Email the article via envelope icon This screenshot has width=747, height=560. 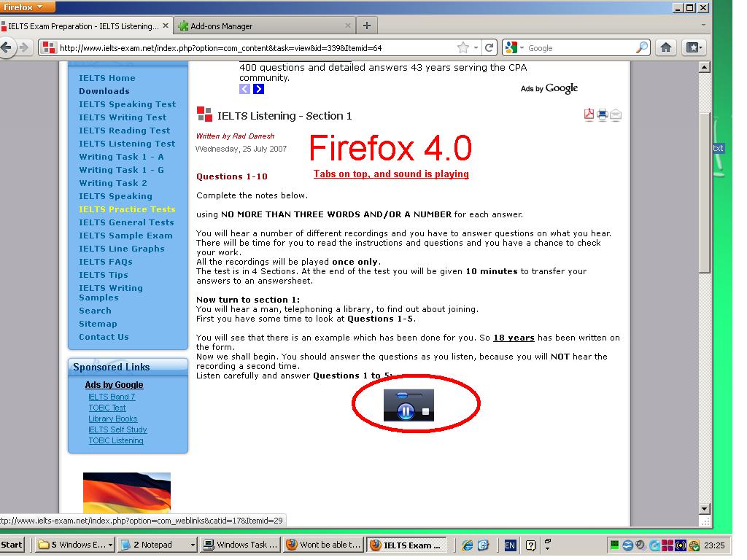click(x=616, y=114)
